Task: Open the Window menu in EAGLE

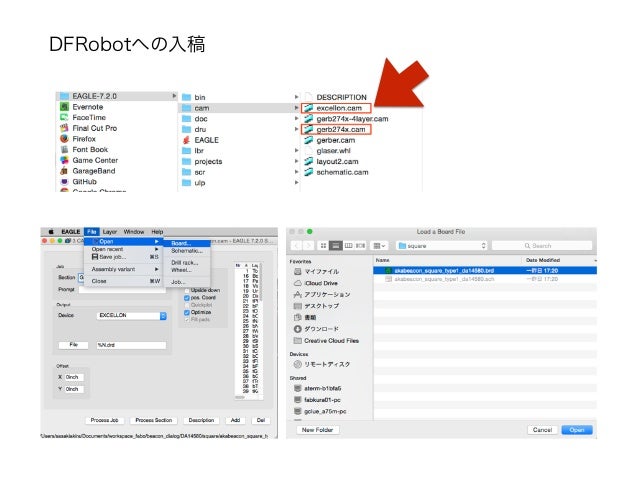Action: [x=134, y=232]
